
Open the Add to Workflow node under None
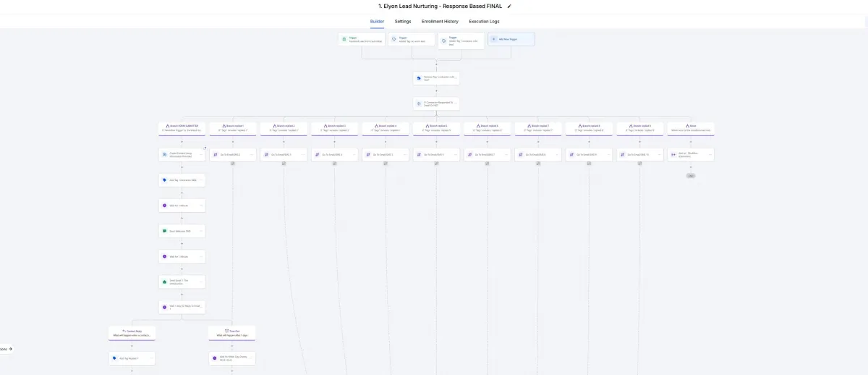click(x=691, y=154)
